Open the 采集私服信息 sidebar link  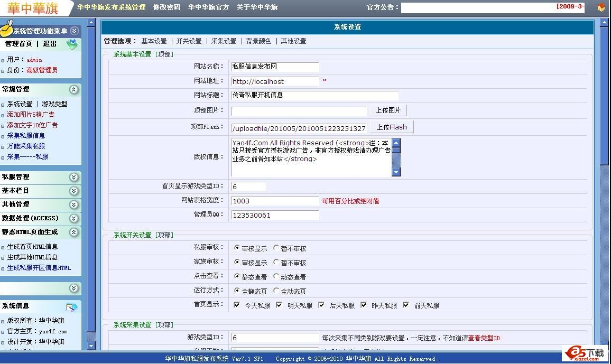tap(26, 136)
